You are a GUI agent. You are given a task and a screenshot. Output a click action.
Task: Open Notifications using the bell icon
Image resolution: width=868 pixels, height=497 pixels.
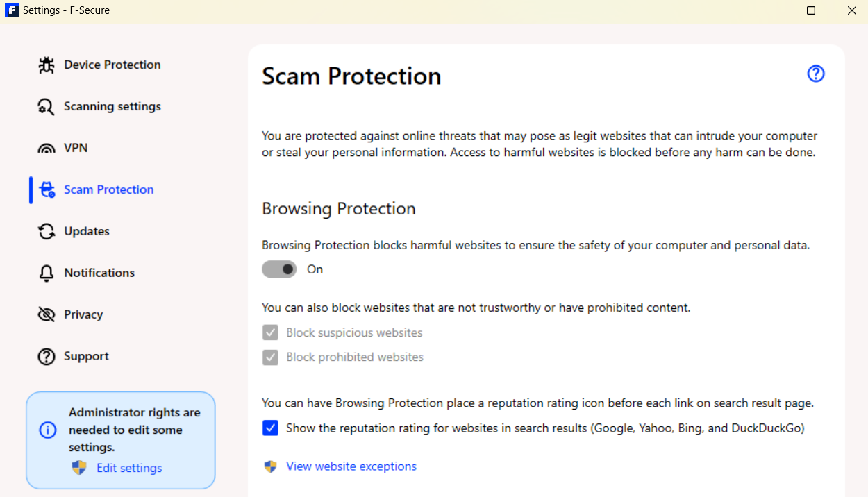pyautogui.click(x=46, y=272)
